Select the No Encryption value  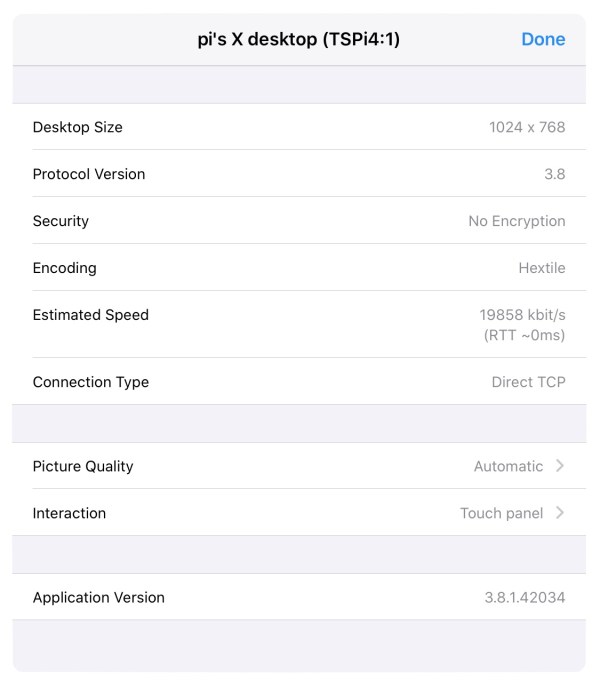tap(516, 221)
